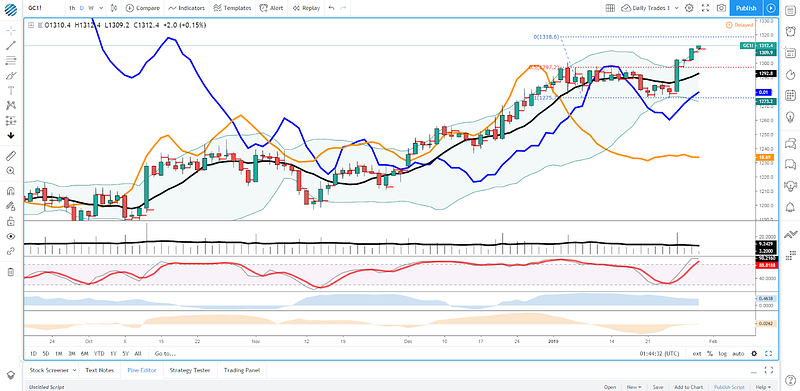
Task: Pick the ruler measure tool
Action: tap(11, 155)
